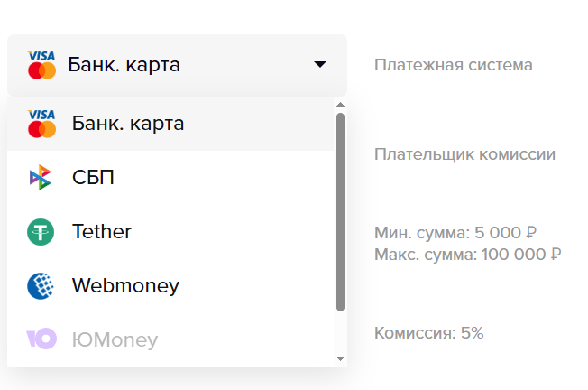The height and width of the screenshot is (390, 588).
Task: Click the green Tether coin icon
Action: tap(41, 232)
